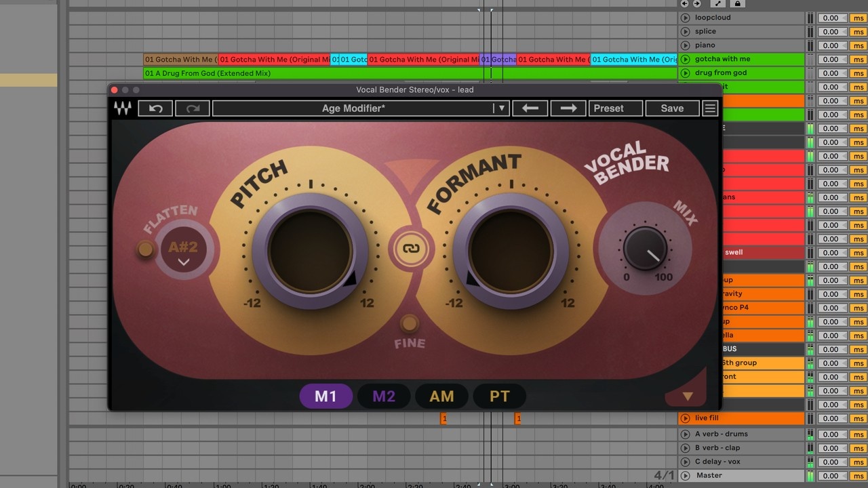Select the purple Gotcha clip in arrangement

coord(498,60)
